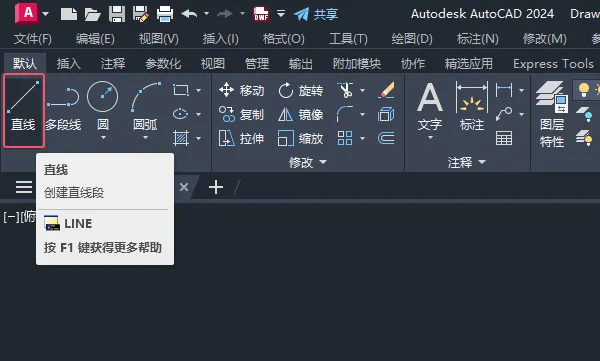
Task: Click the New drawing icon
Action: coord(69,14)
